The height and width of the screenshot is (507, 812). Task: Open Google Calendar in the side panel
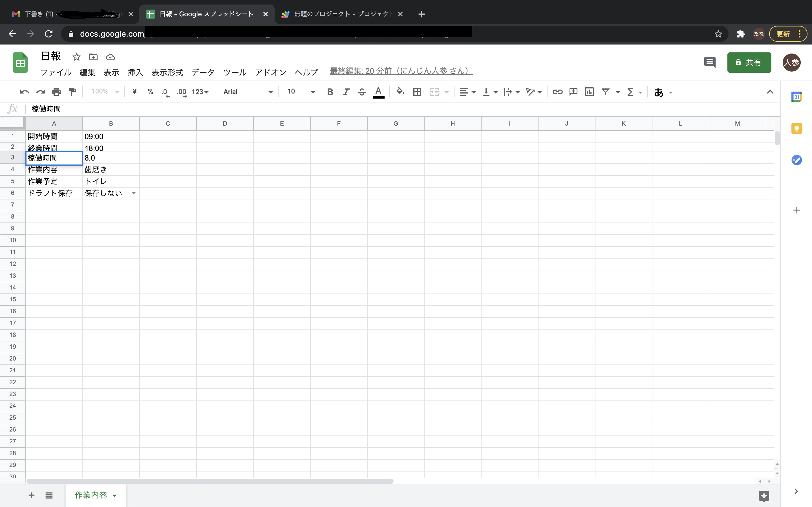tap(797, 97)
